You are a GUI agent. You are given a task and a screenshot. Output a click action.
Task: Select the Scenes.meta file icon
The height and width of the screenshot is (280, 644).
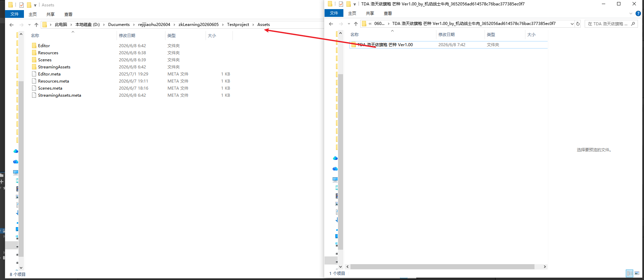point(34,88)
